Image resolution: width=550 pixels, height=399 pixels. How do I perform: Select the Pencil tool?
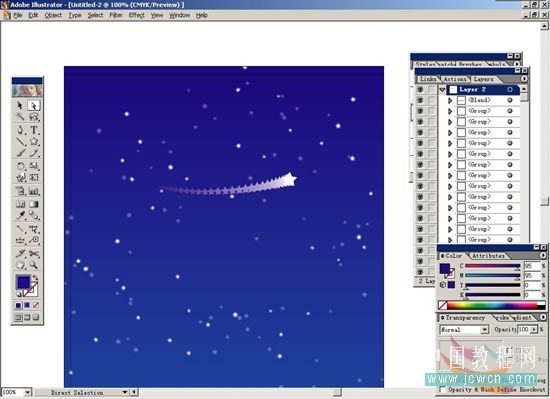[34, 153]
